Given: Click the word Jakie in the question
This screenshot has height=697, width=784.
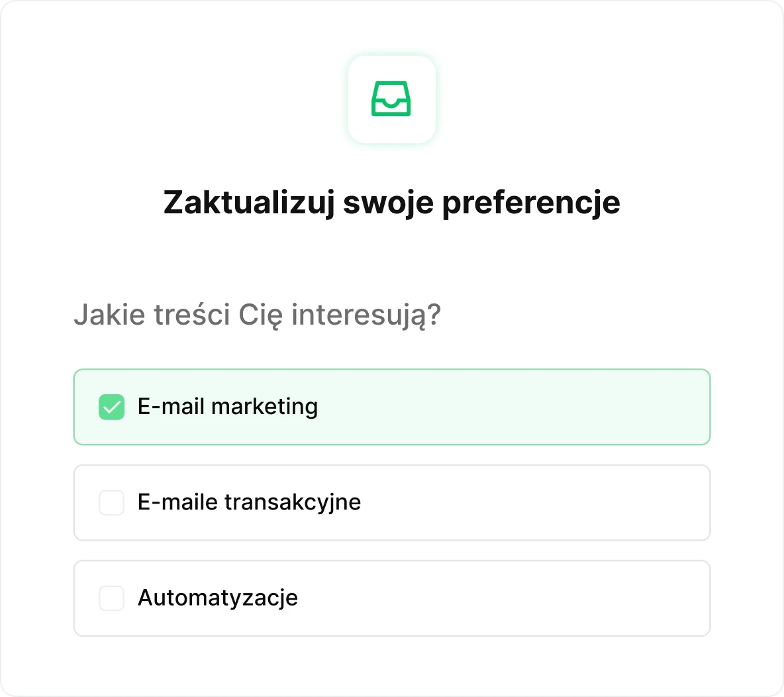Looking at the screenshot, I should coord(109,315).
